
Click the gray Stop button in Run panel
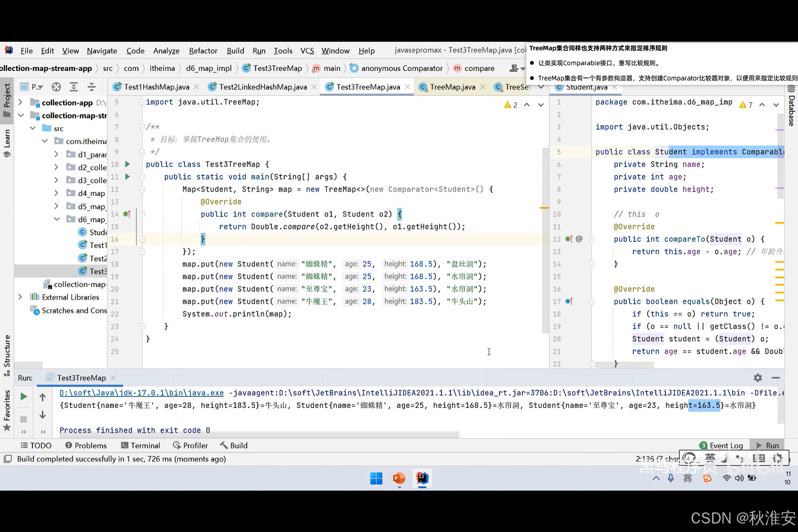23,419
